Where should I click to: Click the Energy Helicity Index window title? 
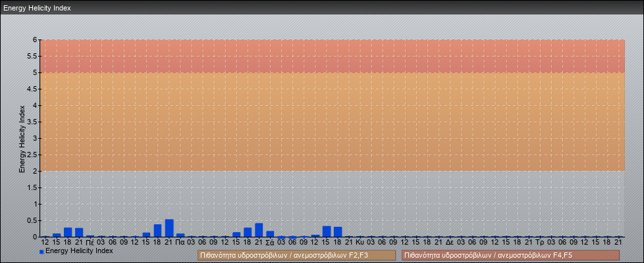coord(38,8)
